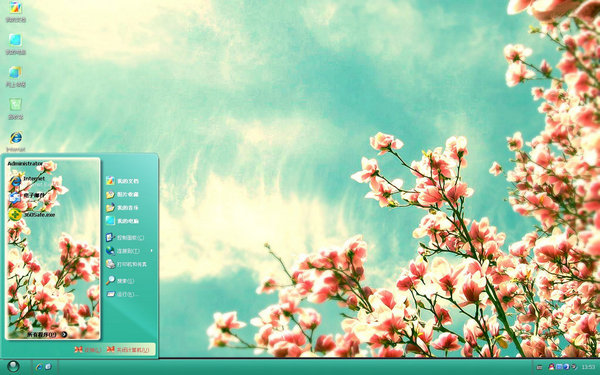Click the blue globe tray icon
The width and height of the screenshot is (600, 375).
click(x=566, y=367)
